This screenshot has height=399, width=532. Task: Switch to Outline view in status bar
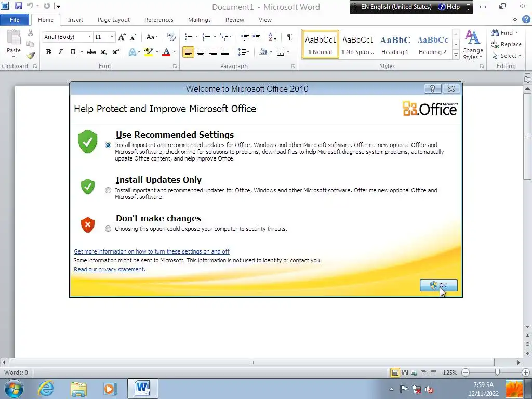pos(423,373)
